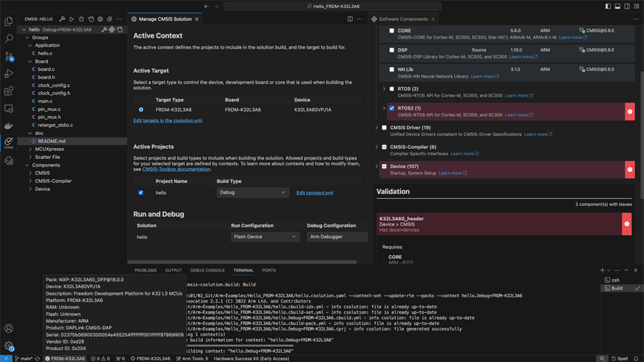Open Source Control in the activity bar
644x362 pixels.
pyautogui.click(x=9, y=56)
